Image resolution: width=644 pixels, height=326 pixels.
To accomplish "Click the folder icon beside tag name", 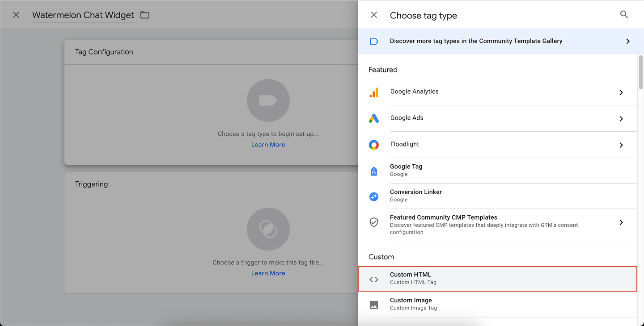I will (x=144, y=15).
